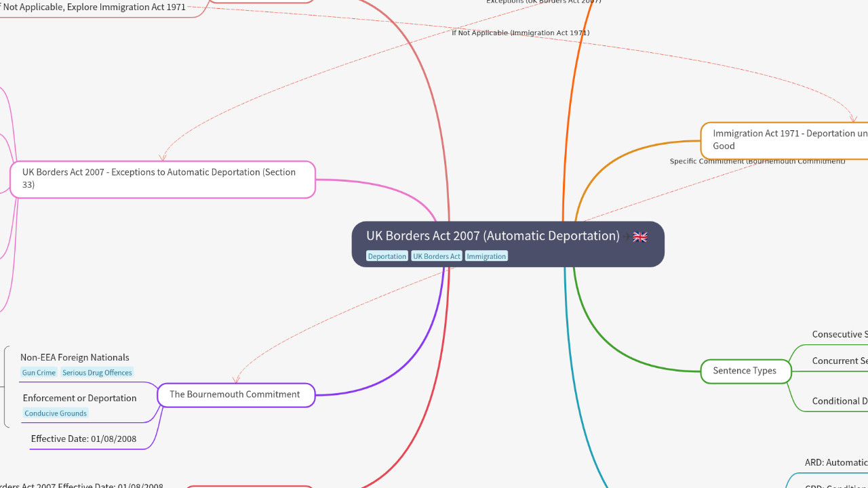This screenshot has width=868, height=488.
Task: Select the ARD: Automatic item
Action: (x=836, y=462)
